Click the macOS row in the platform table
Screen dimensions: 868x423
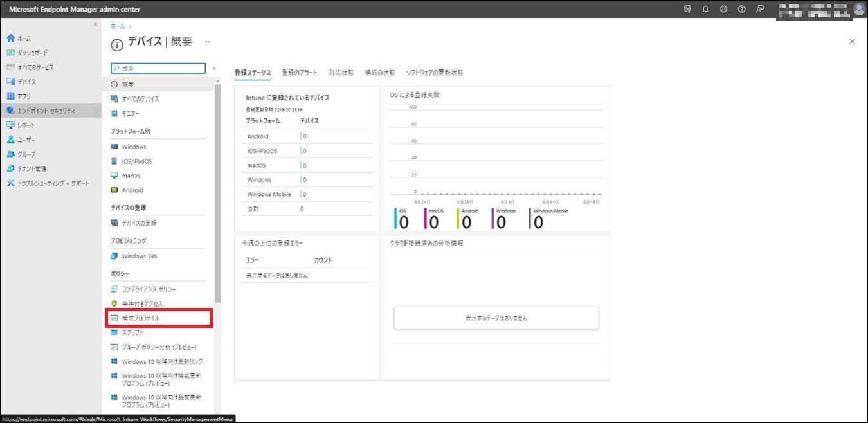(x=307, y=165)
